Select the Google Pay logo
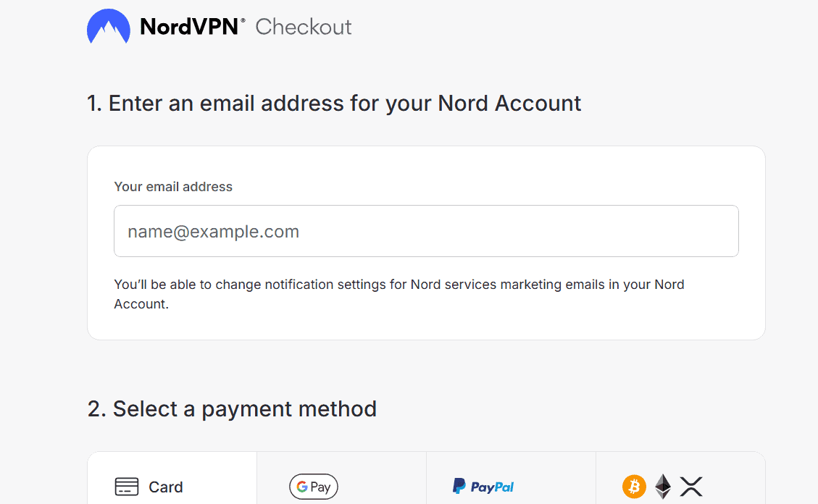The width and height of the screenshot is (818, 504). [x=314, y=487]
